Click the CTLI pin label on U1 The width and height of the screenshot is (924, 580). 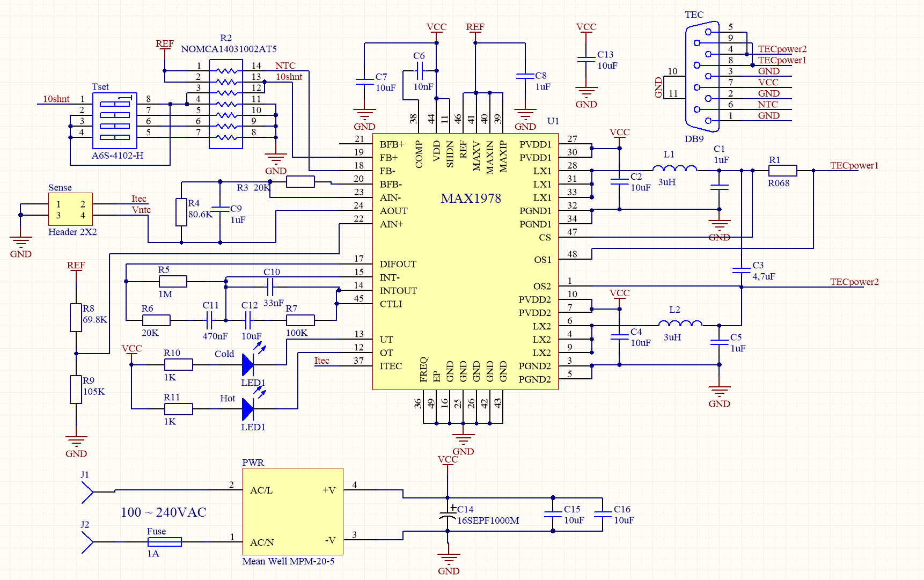391,304
